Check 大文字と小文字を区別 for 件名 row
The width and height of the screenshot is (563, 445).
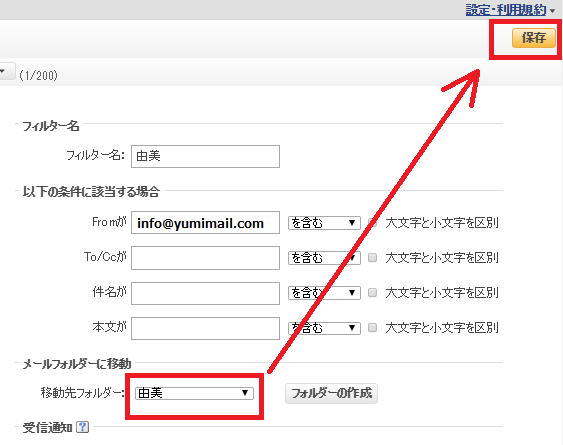click(373, 293)
